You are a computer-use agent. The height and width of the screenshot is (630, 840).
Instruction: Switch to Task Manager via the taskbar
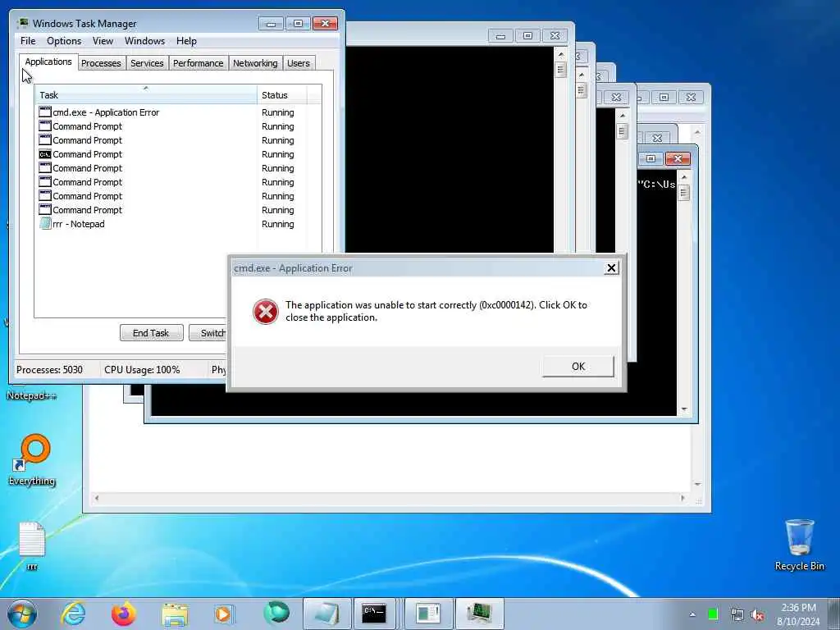[479, 614]
